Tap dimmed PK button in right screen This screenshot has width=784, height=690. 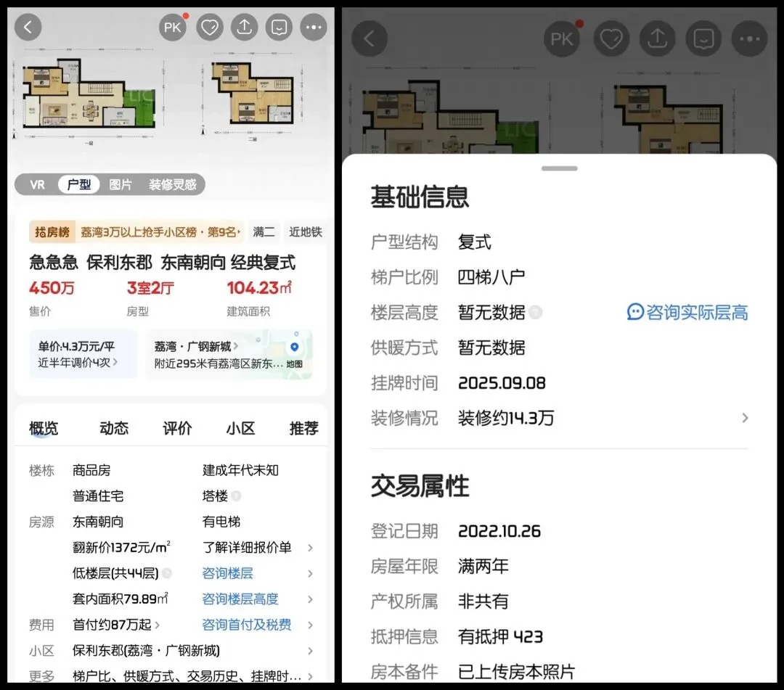pyautogui.click(x=562, y=38)
